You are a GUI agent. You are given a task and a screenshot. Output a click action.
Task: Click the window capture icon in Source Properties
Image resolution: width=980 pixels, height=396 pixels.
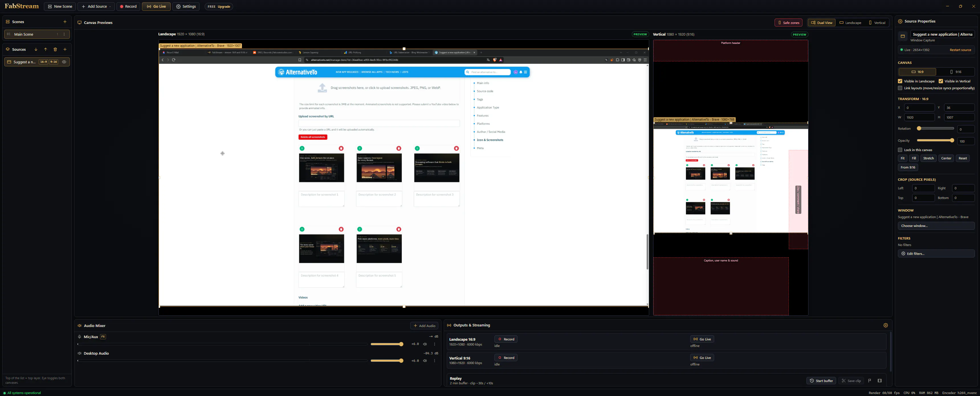click(x=903, y=36)
